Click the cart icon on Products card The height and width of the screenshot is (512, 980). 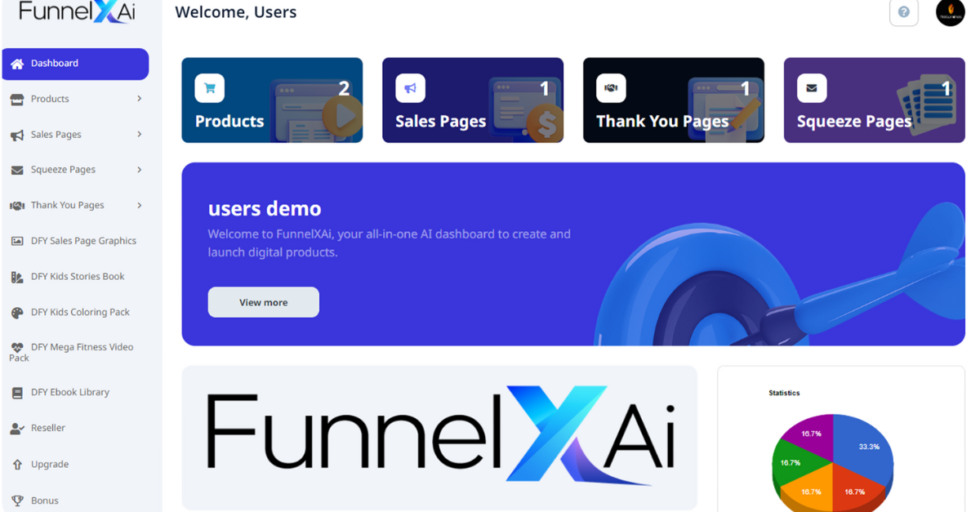(210, 88)
